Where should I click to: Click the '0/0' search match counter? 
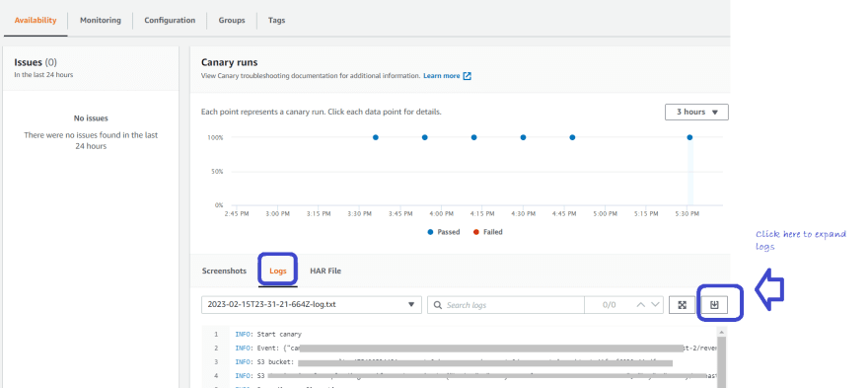click(609, 305)
